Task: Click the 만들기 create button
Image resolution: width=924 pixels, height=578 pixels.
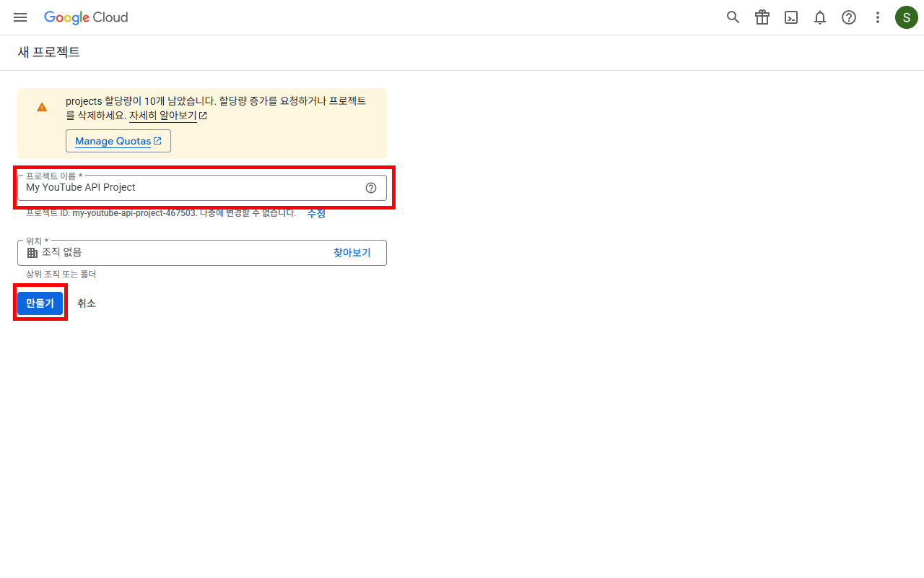Action: click(40, 303)
